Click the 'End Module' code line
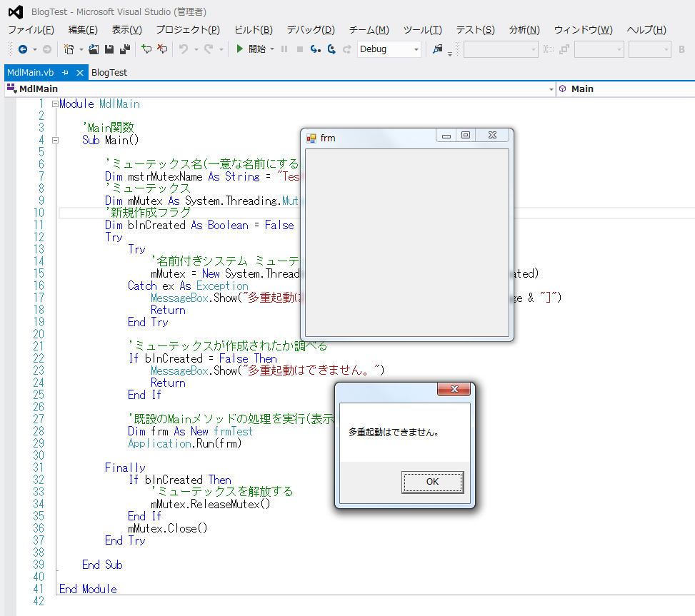This screenshot has width=695, height=616. pos(88,590)
